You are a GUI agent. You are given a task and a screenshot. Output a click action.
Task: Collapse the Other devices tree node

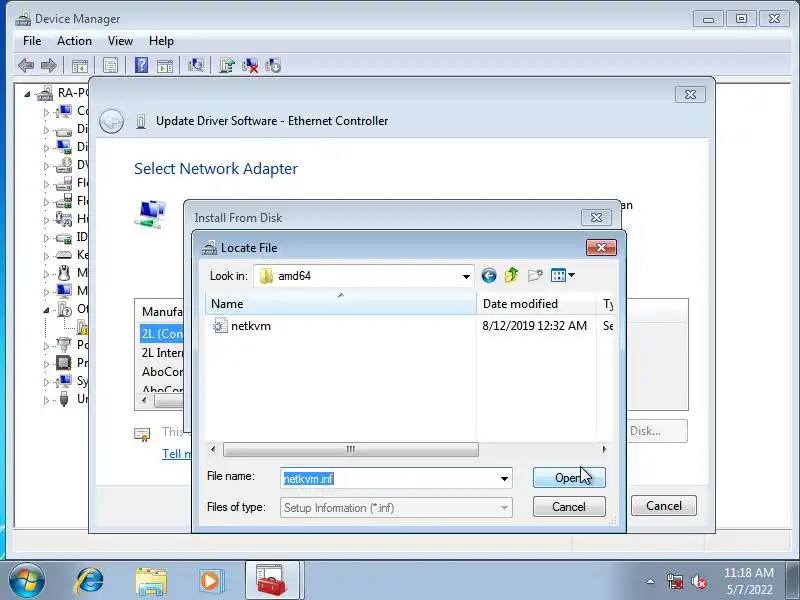pos(46,310)
